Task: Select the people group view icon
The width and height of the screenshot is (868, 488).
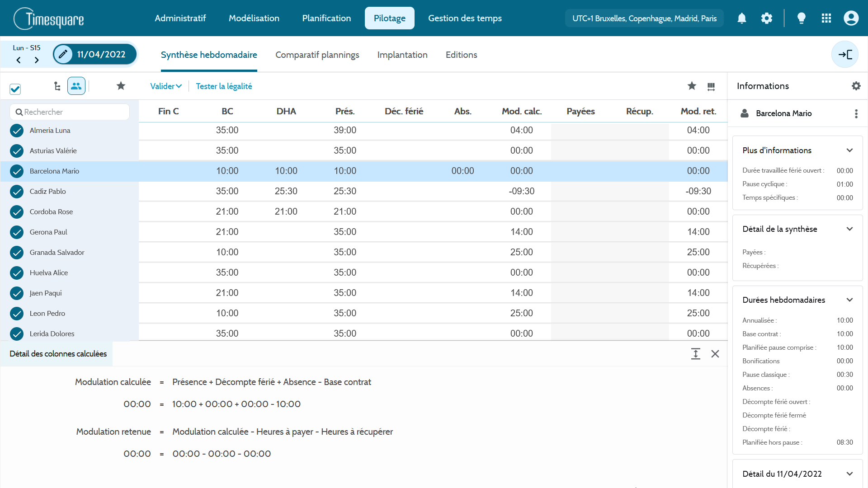Action: [x=76, y=86]
